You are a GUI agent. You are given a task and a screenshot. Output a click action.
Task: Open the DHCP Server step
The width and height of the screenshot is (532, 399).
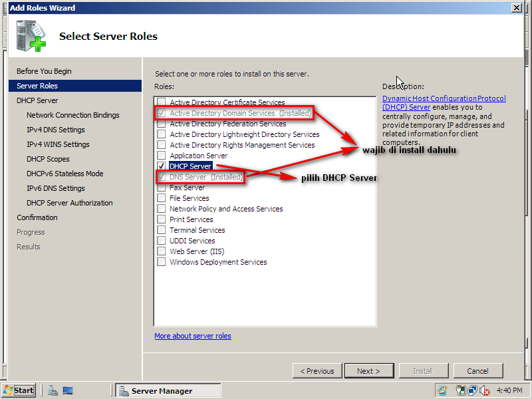37,100
